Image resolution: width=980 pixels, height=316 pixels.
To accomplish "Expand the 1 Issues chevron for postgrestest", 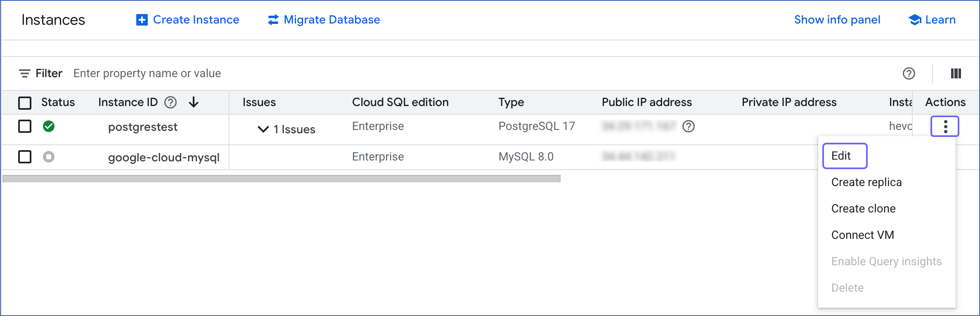I will click(x=263, y=129).
